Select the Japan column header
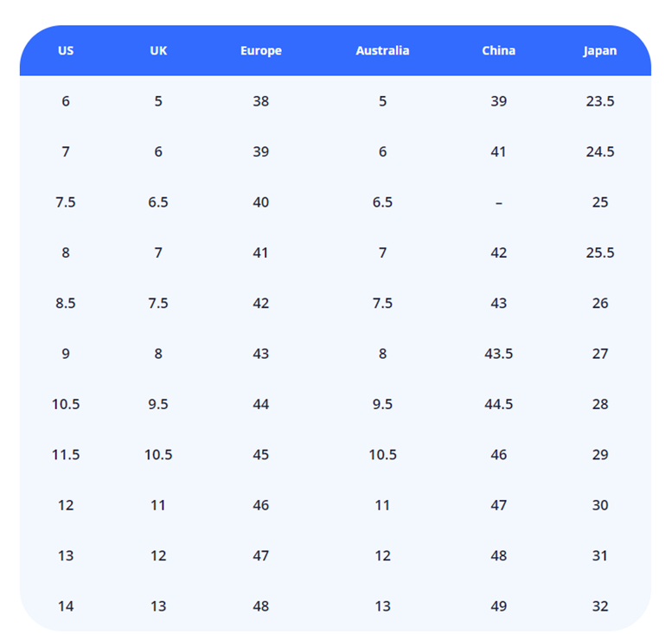 pyautogui.click(x=600, y=50)
